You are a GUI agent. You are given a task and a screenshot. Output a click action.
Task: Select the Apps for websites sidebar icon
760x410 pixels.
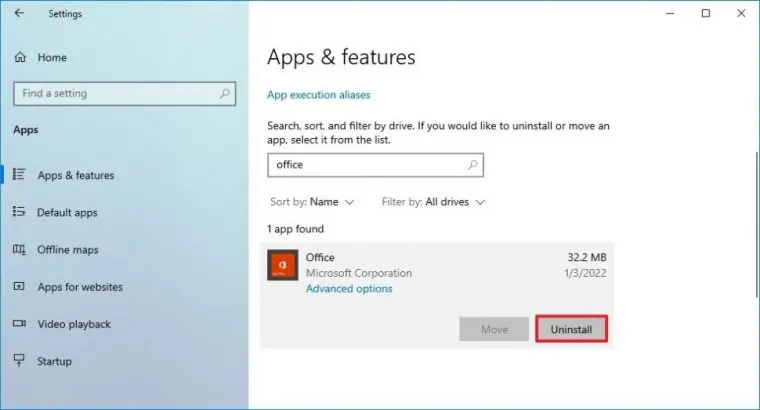click(x=19, y=287)
